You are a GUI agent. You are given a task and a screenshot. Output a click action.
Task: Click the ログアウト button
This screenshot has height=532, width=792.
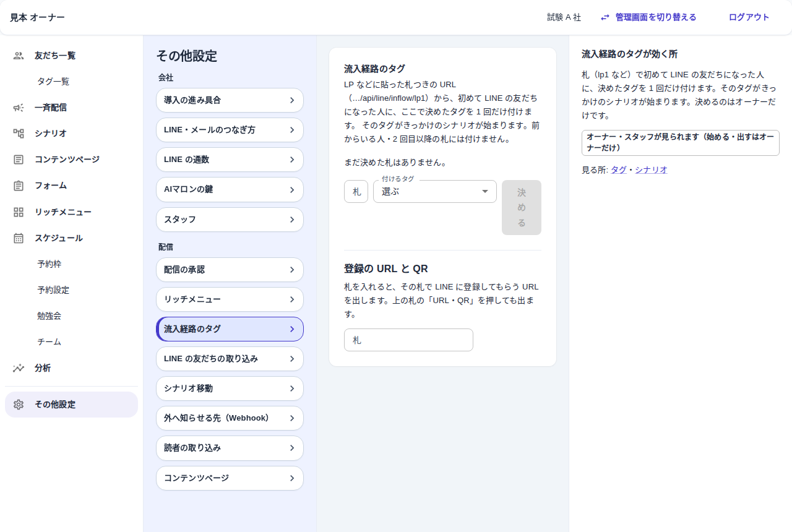click(749, 17)
